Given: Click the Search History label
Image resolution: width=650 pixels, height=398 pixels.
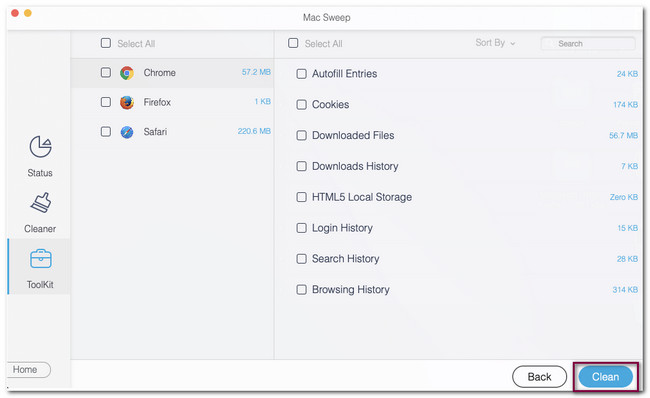Looking at the screenshot, I should pos(346,259).
